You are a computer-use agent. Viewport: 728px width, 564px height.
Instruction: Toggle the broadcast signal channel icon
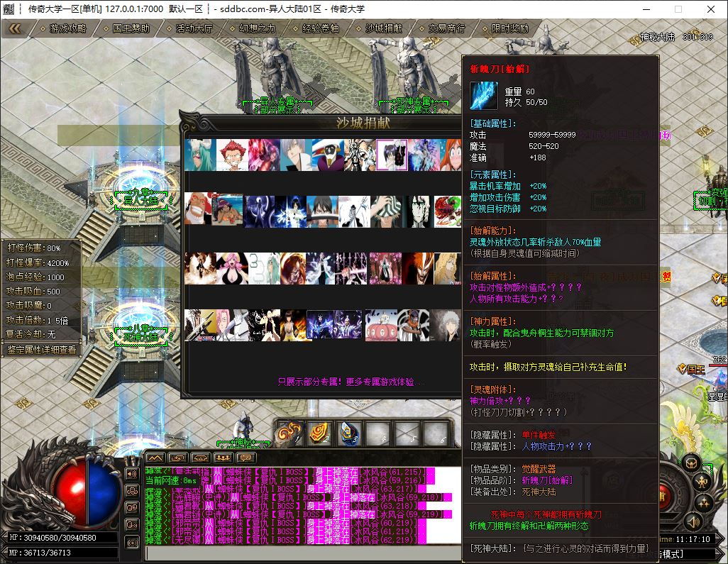pyautogui.click(x=132, y=542)
